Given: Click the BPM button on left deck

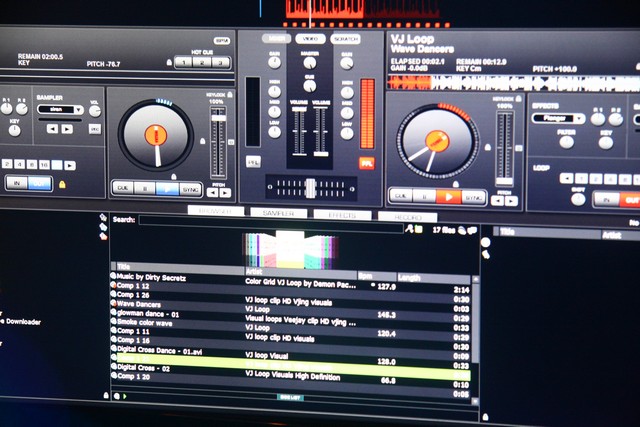Looking at the screenshot, I should (222, 41).
